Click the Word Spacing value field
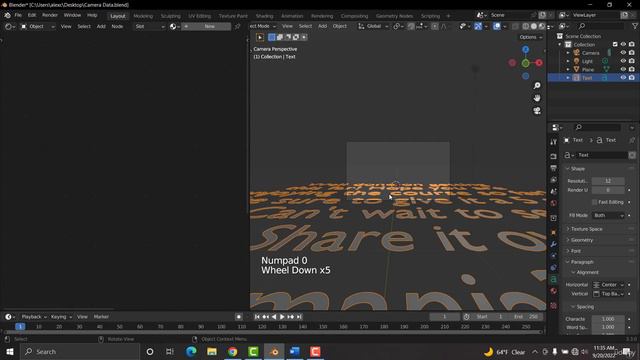 [x=608, y=327]
